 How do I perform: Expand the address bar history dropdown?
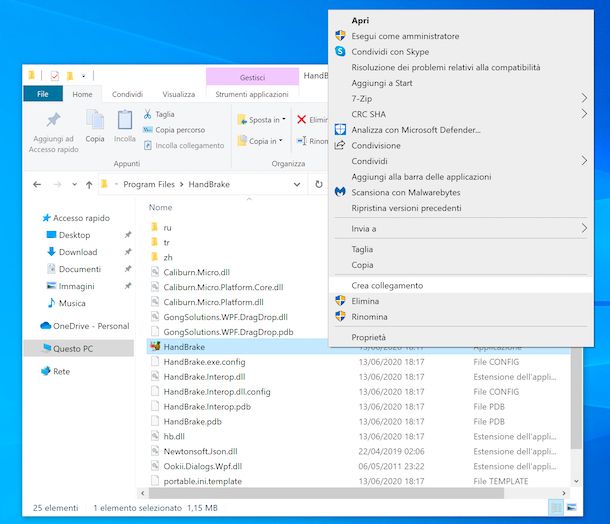click(x=297, y=184)
